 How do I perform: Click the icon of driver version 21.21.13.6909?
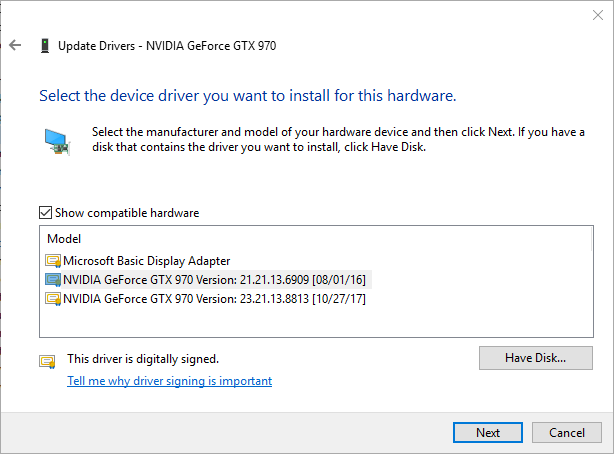53,280
